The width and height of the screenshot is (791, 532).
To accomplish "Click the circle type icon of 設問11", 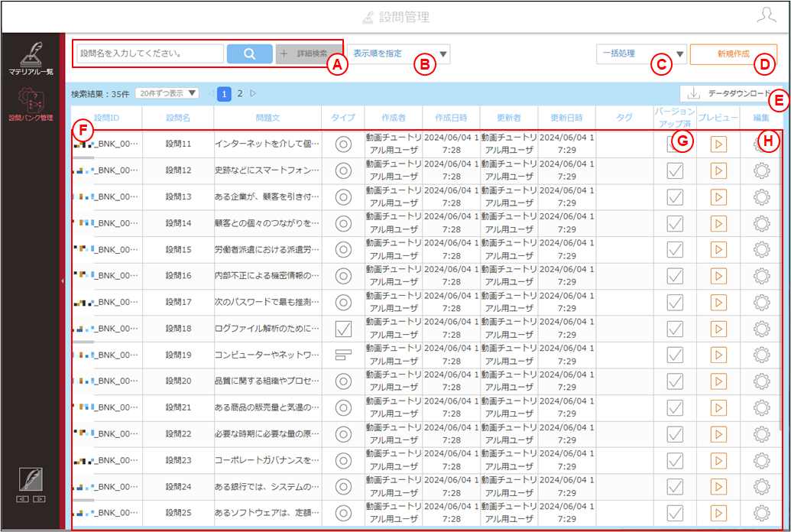I will coord(343,144).
